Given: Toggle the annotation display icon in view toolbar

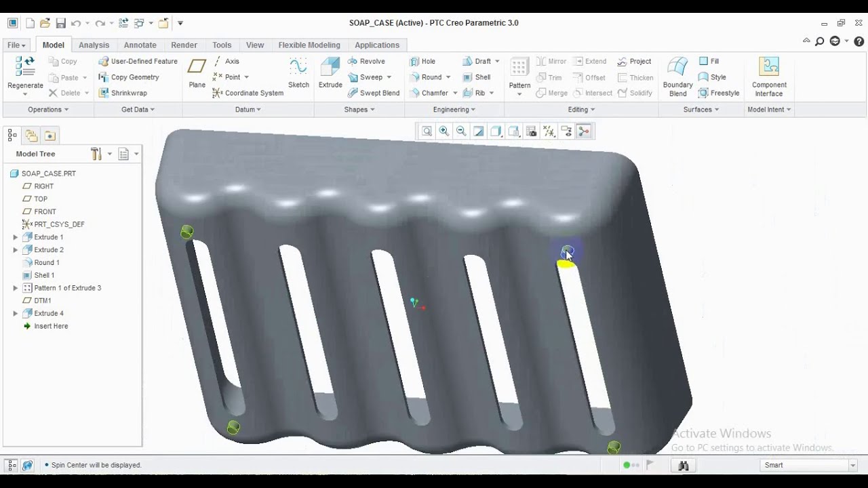Looking at the screenshot, I should click(566, 131).
